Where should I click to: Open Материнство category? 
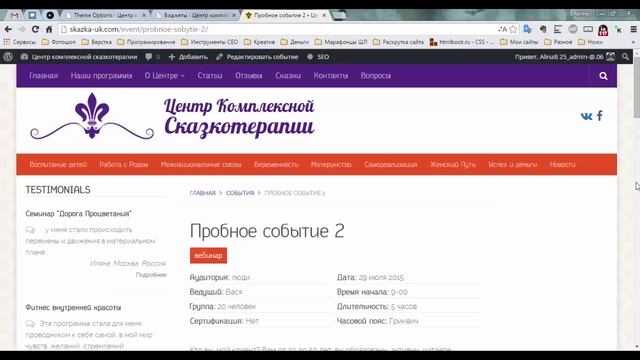click(x=331, y=164)
